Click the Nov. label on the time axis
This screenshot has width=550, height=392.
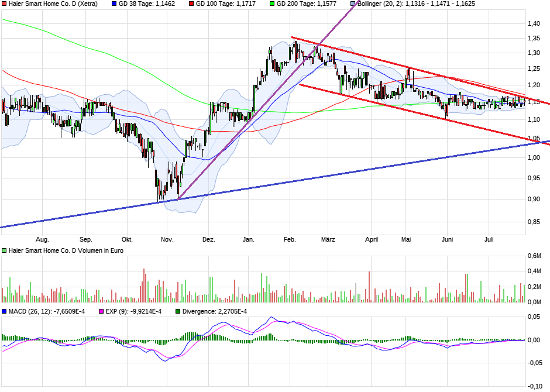pyautogui.click(x=167, y=239)
